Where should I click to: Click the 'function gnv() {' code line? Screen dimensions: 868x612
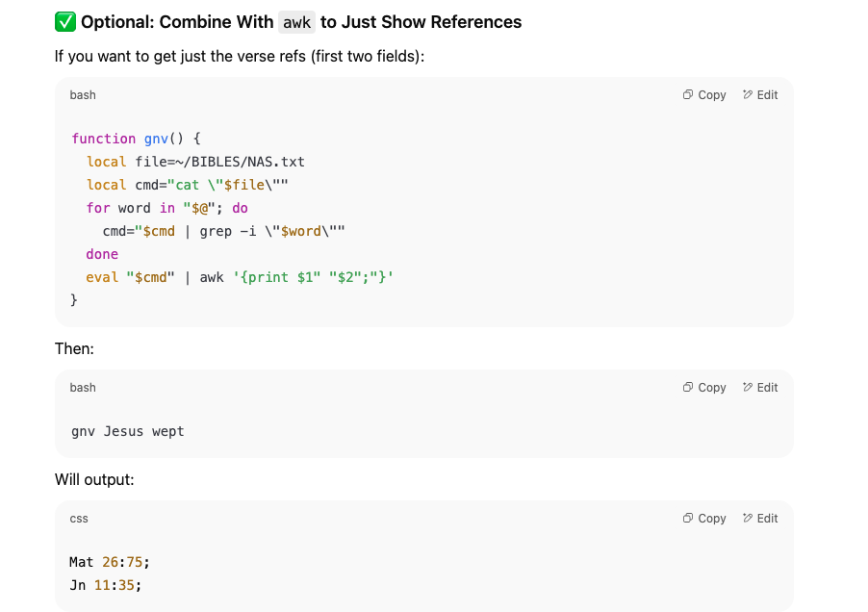pyautogui.click(x=136, y=139)
